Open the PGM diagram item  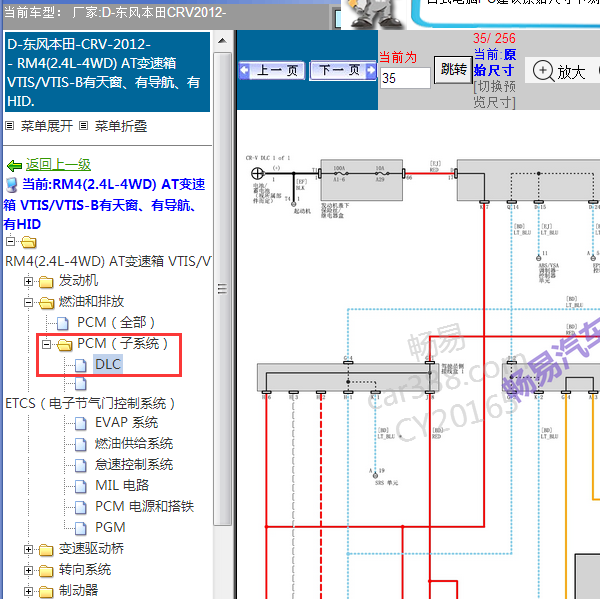coord(110,527)
